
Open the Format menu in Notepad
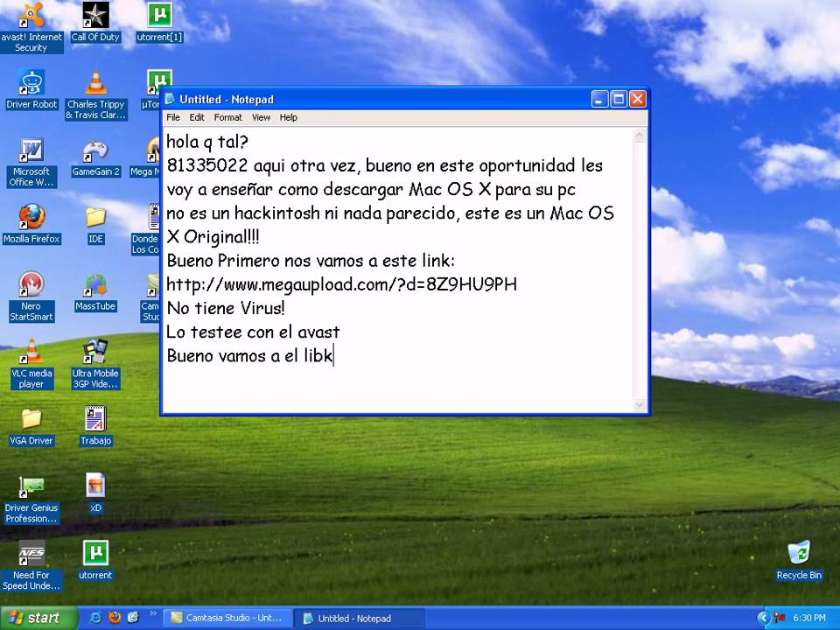[x=227, y=117]
